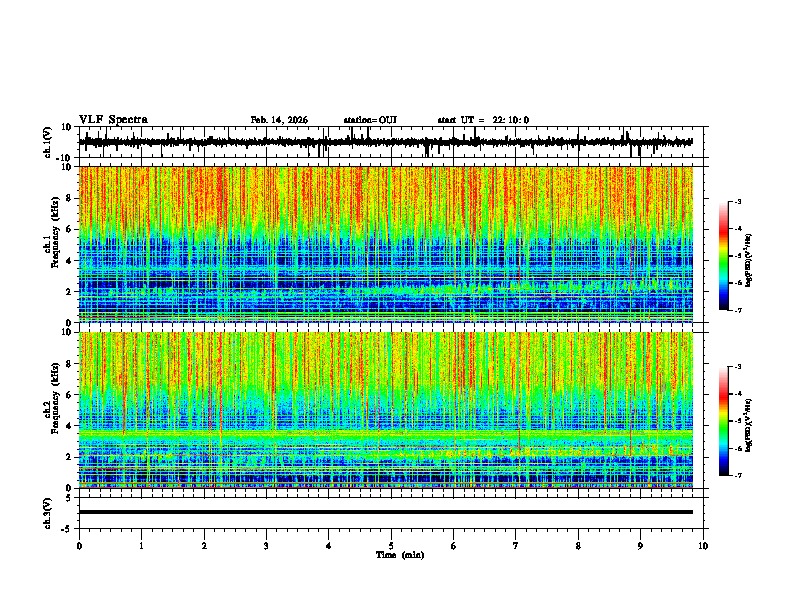
Task: Click the "10" tick on the time axis
Action: click(x=703, y=546)
